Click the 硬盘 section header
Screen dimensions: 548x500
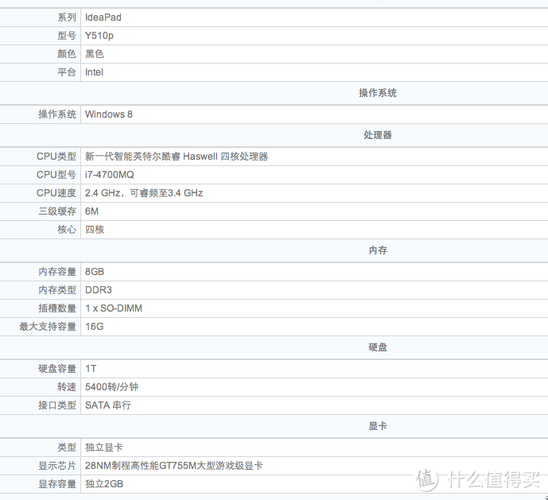pyautogui.click(x=377, y=347)
